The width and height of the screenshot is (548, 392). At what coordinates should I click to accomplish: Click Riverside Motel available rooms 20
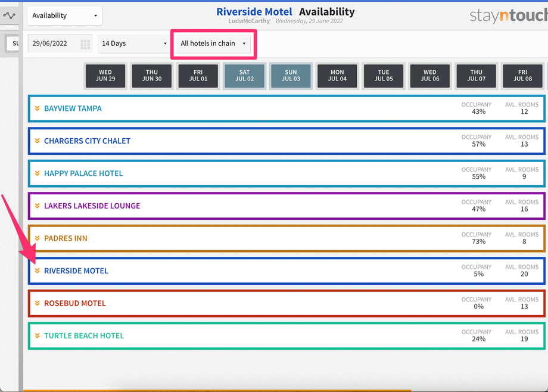coord(524,274)
